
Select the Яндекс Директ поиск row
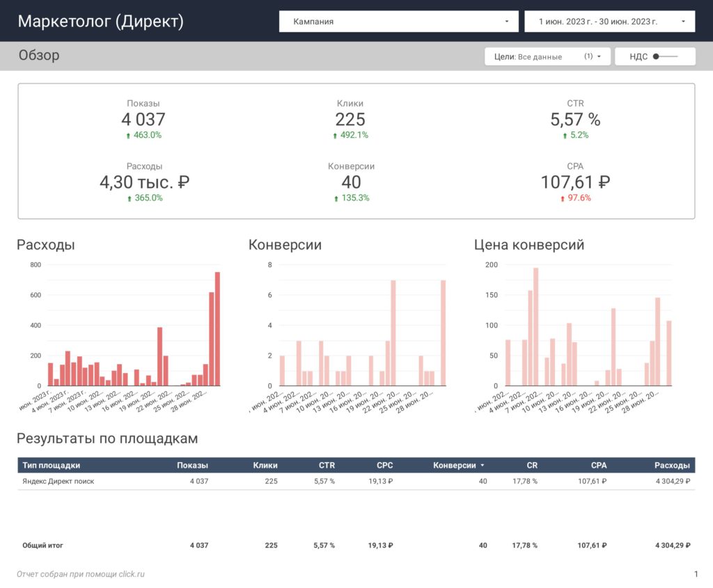click(356, 482)
